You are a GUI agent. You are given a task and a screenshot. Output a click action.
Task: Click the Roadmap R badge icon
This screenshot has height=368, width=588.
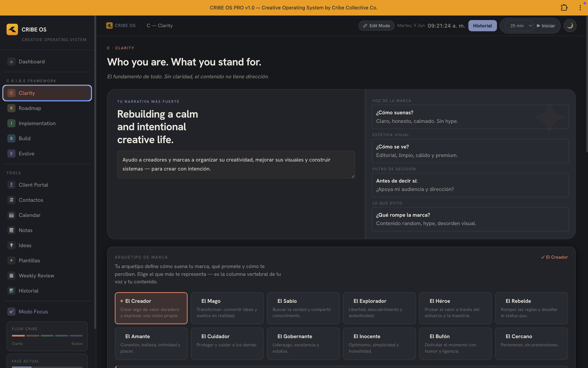(11, 108)
